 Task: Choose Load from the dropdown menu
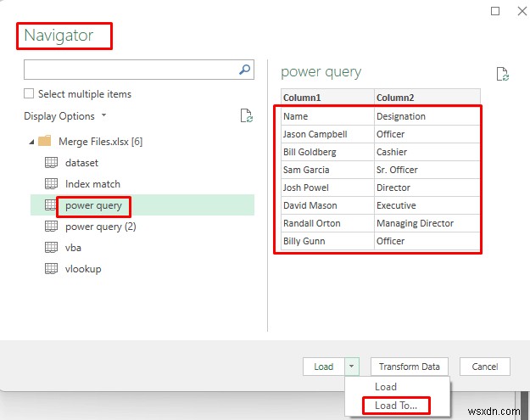[386, 387]
